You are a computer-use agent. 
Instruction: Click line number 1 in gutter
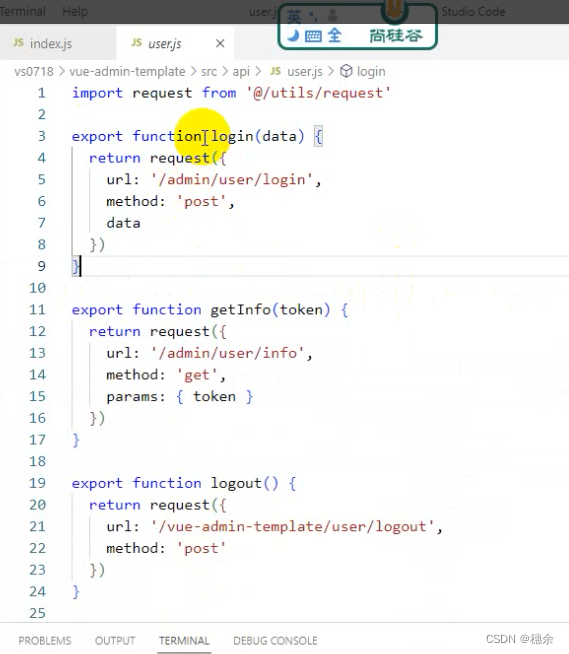(x=41, y=93)
